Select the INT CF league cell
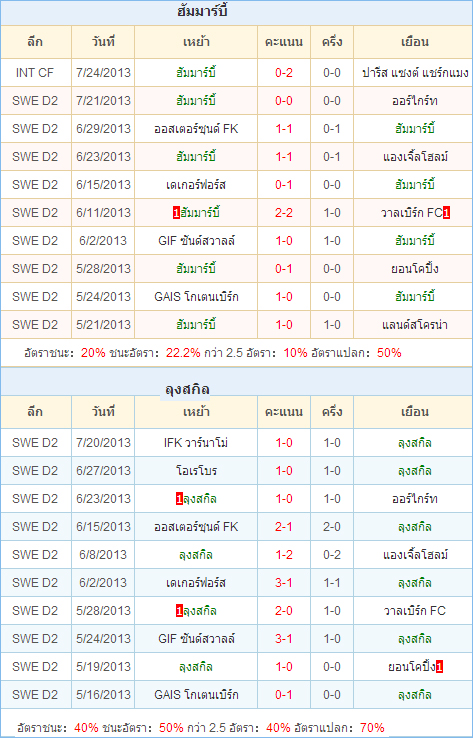The width and height of the screenshot is (473, 738). [x=35, y=72]
